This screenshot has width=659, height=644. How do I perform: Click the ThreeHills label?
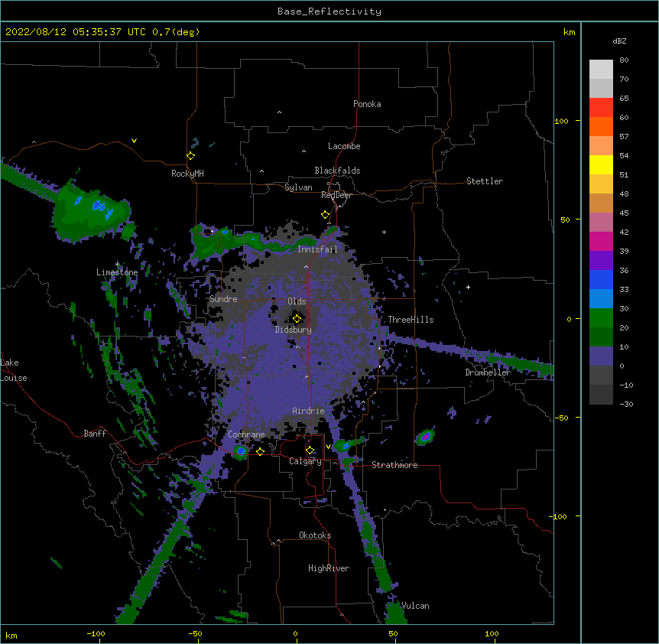pyautogui.click(x=411, y=320)
